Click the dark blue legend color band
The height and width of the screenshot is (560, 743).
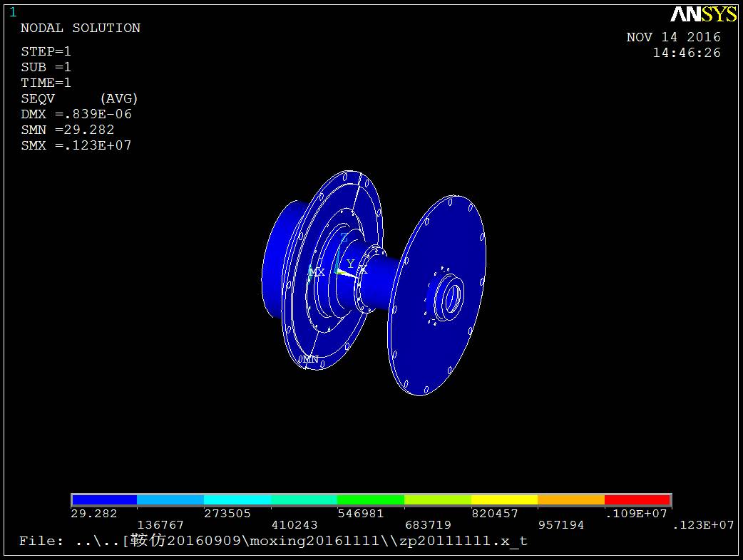coord(104,499)
